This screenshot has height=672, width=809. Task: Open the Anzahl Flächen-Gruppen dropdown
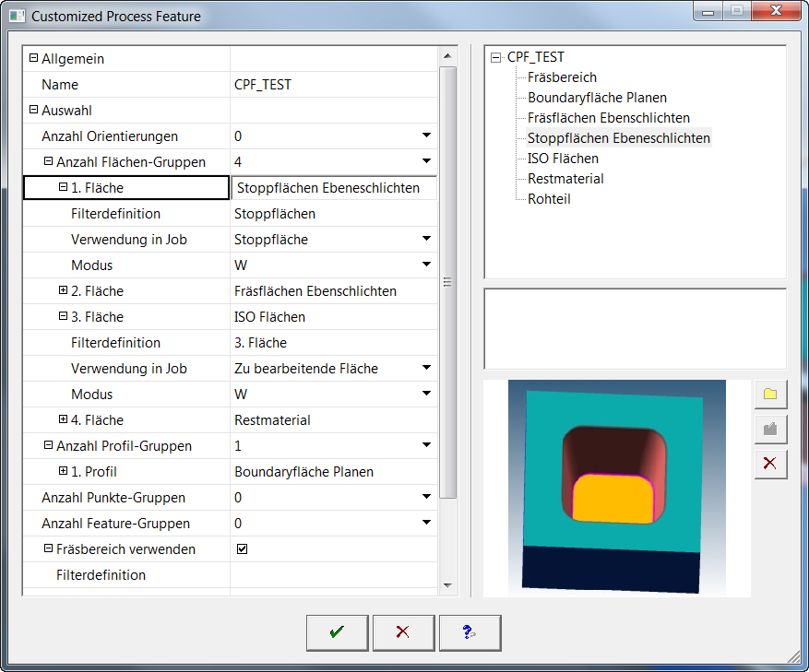[426, 161]
